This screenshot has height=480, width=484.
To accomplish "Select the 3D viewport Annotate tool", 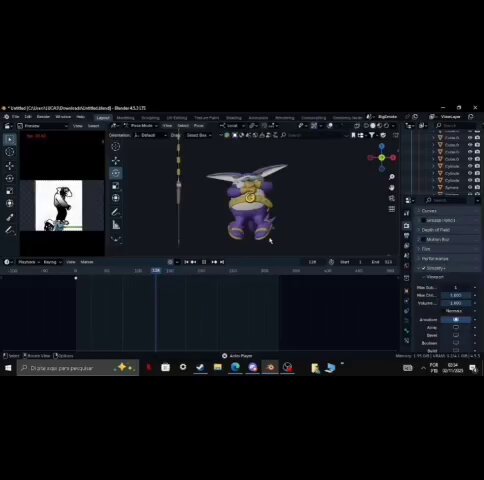I will (116, 212).
